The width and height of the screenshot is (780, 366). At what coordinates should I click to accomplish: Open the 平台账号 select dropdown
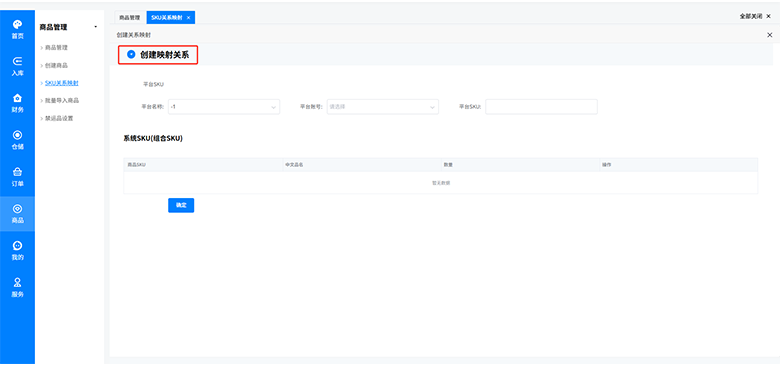[383, 107]
